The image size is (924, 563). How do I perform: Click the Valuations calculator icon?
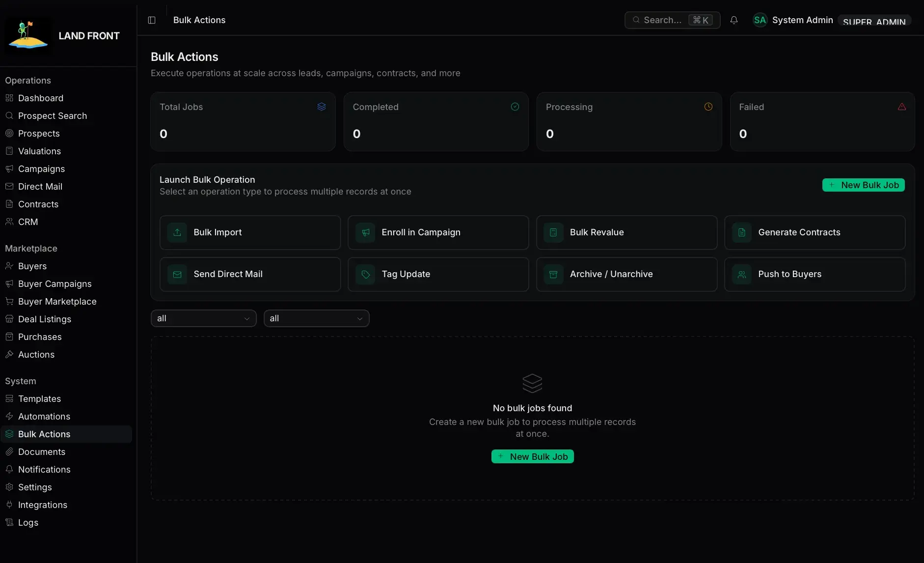point(9,151)
